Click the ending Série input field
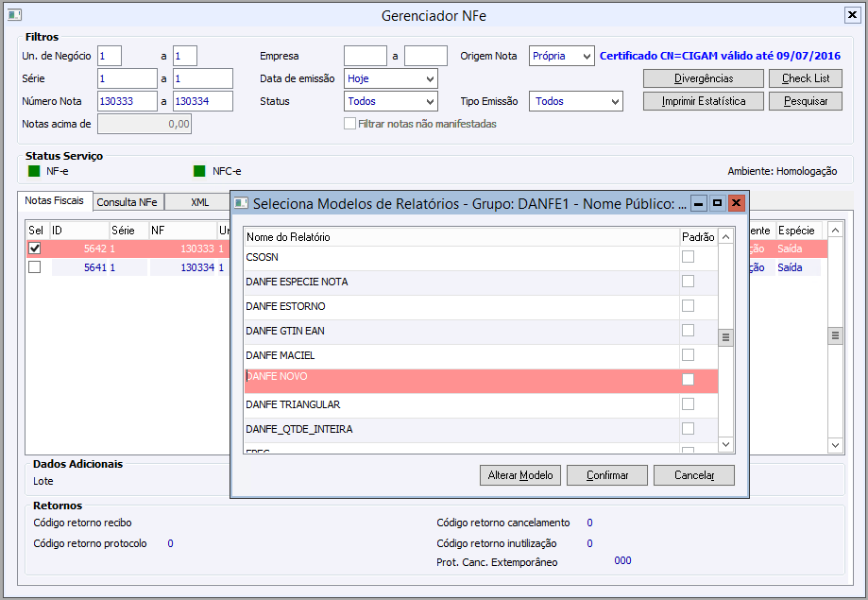This screenshot has height=600, width=868. 203,78
